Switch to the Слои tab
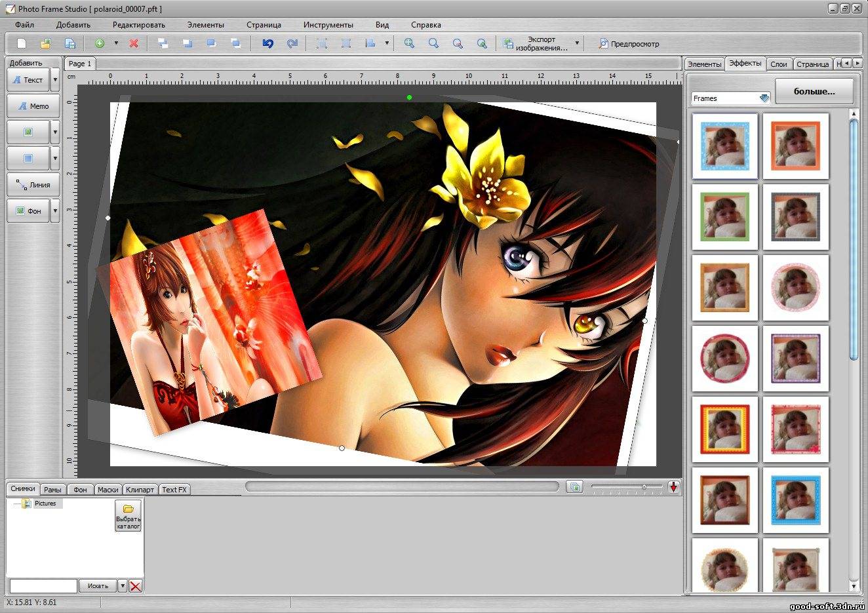This screenshot has height=613, width=868. coord(778,64)
